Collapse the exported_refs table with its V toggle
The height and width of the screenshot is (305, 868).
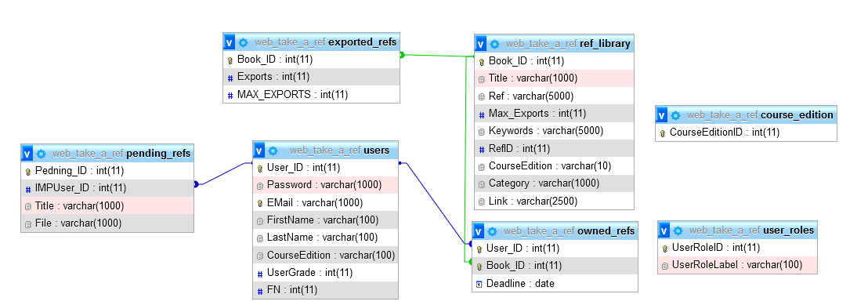click(230, 42)
